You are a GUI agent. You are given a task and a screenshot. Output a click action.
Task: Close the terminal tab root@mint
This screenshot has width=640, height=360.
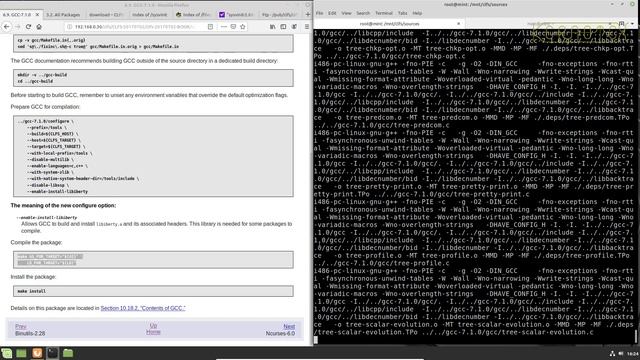click(x=458, y=24)
